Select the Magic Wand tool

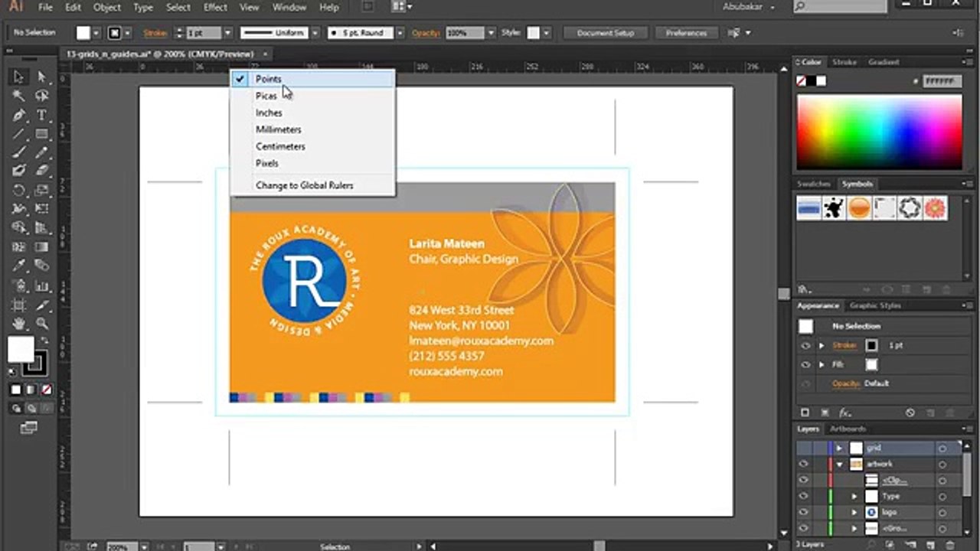click(x=18, y=96)
